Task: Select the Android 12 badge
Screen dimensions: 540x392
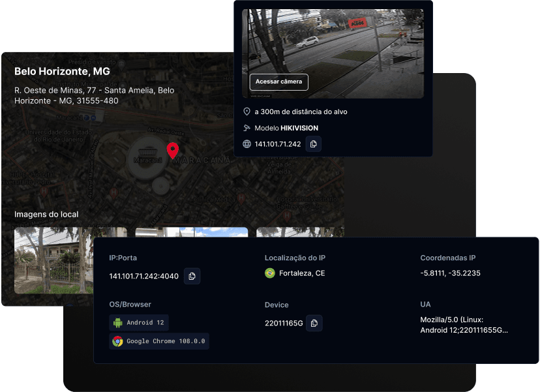Action: click(139, 322)
